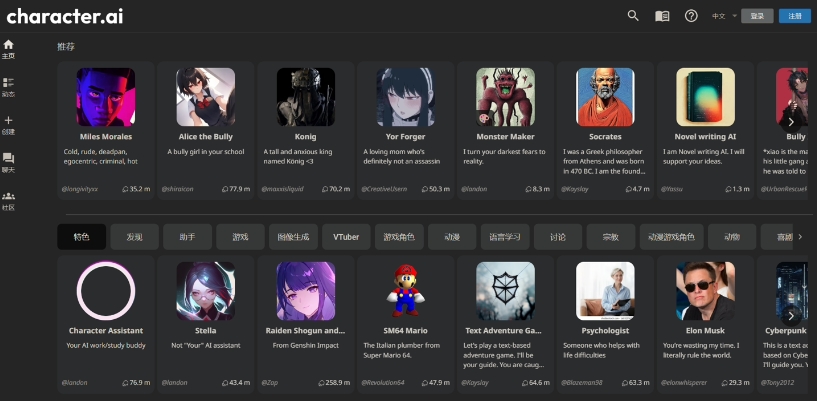The width and height of the screenshot is (817, 401).
Task: Click the character.ai logo
Action: 65,16
